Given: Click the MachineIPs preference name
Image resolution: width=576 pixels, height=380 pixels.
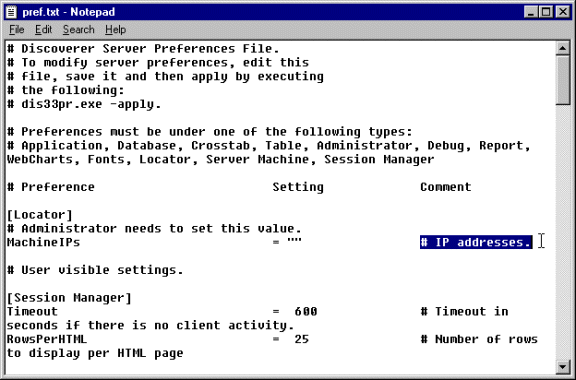Looking at the screenshot, I should click(43, 243).
